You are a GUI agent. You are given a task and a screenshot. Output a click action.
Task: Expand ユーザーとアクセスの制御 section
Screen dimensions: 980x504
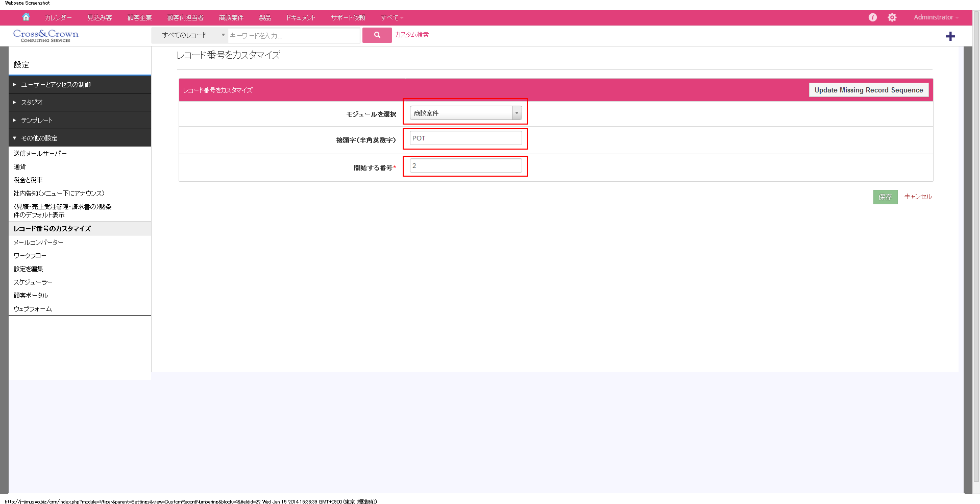tap(56, 85)
